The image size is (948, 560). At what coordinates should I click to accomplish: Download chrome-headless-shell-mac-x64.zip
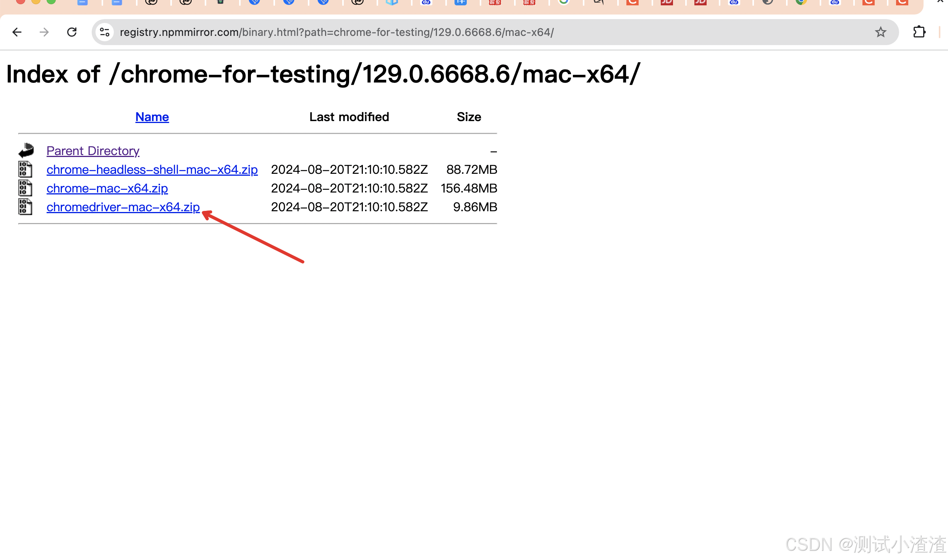tap(152, 169)
